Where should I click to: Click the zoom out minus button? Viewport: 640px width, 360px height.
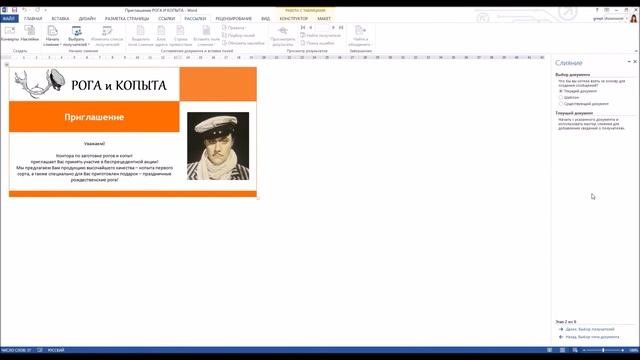pyautogui.click(x=584, y=350)
